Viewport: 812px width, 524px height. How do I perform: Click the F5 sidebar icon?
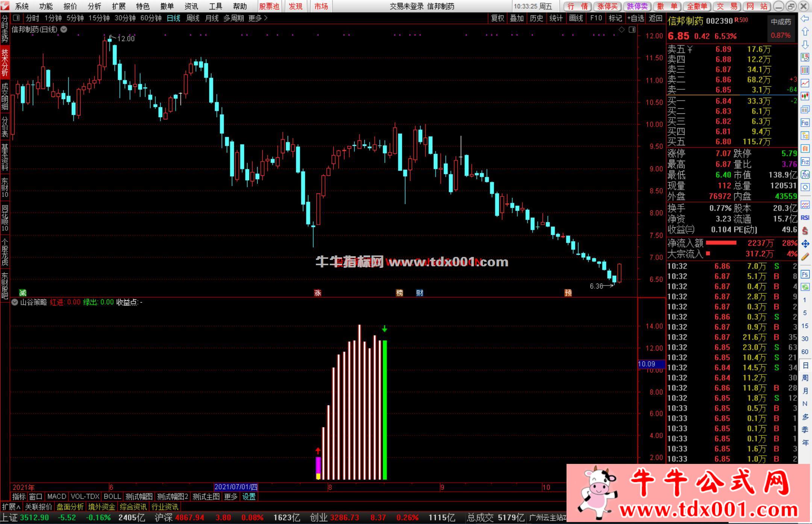(805, 275)
